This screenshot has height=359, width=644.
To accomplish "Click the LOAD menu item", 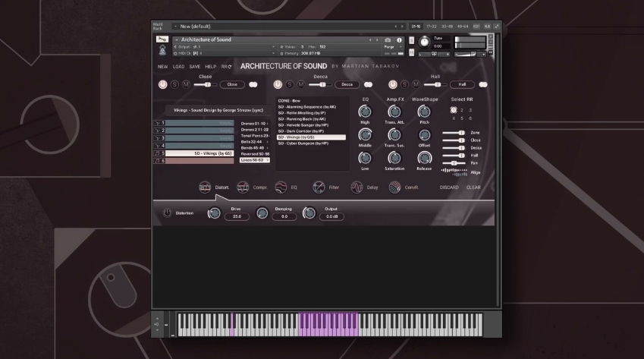I will point(178,67).
